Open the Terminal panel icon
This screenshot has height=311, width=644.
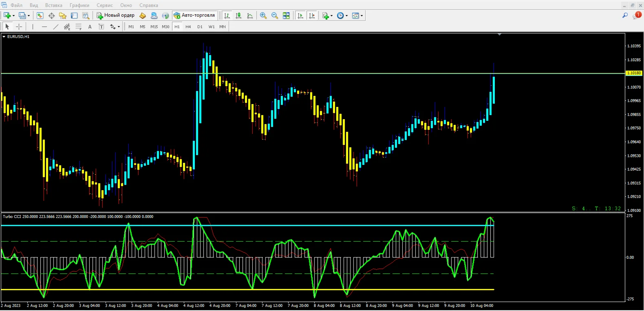coord(74,16)
